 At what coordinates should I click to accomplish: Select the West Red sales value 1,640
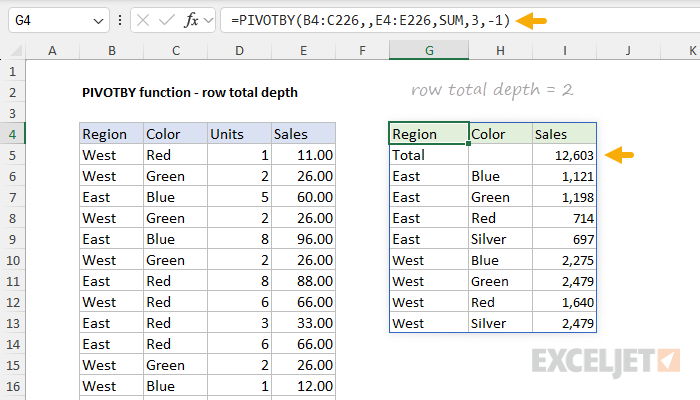564,302
